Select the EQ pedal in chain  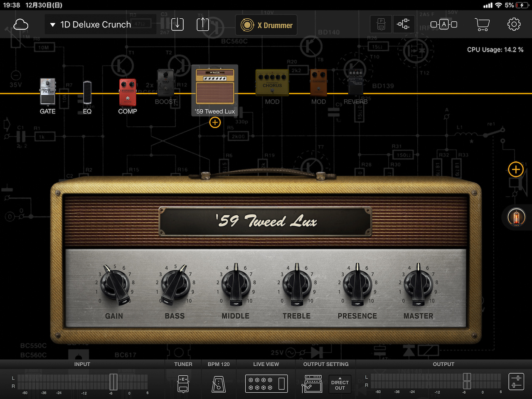tap(87, 92)
